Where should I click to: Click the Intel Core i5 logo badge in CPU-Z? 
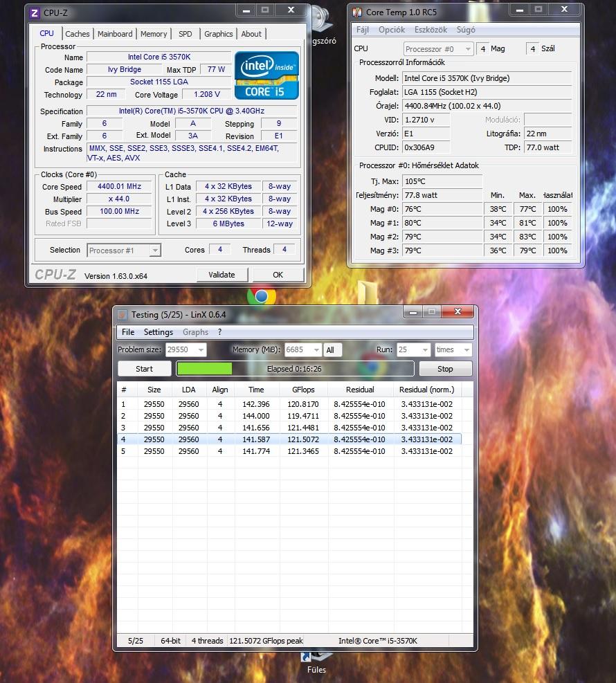[x=266, y=76]
